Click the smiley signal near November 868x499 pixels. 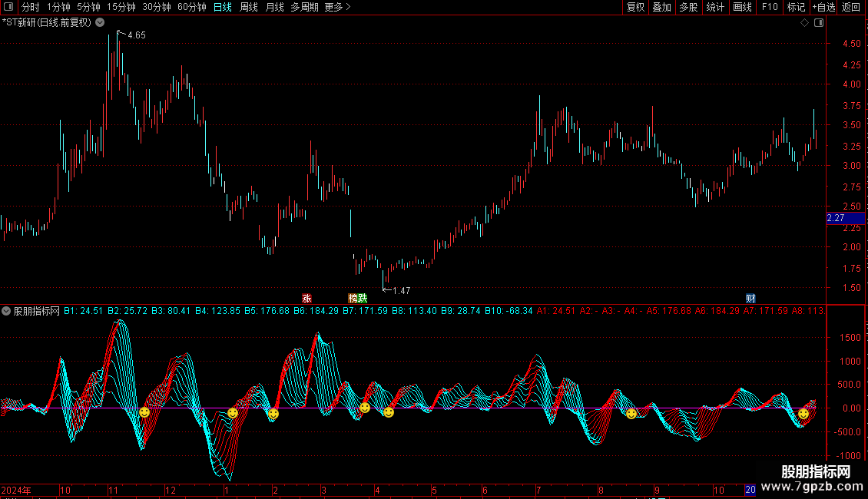tap(144, 412)
